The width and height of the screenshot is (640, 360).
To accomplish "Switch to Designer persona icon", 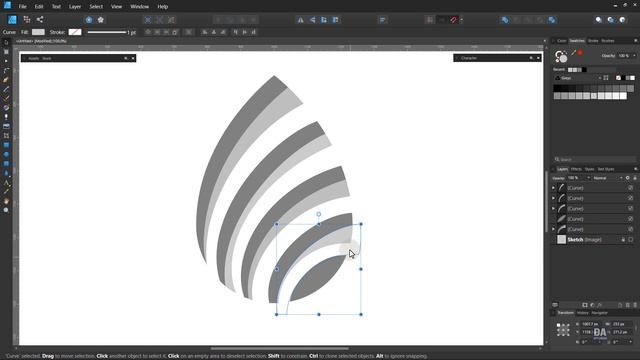I will [x=12, y=20].
